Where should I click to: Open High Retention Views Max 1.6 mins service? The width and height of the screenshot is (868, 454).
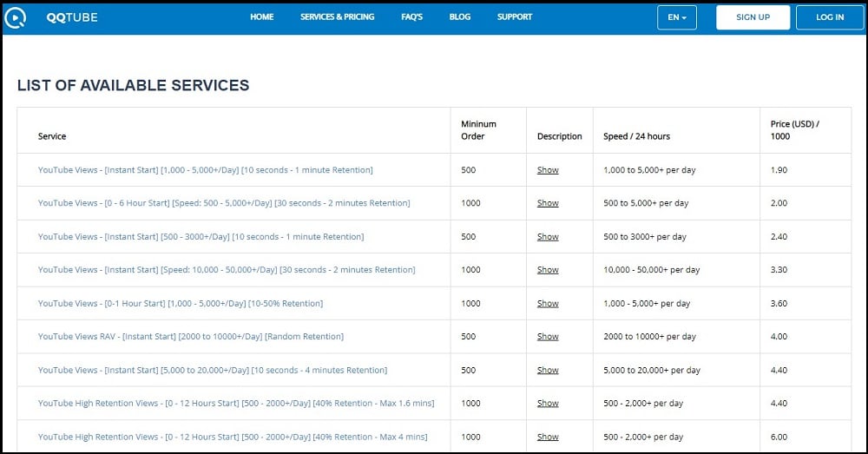click(x=236, y=403)
